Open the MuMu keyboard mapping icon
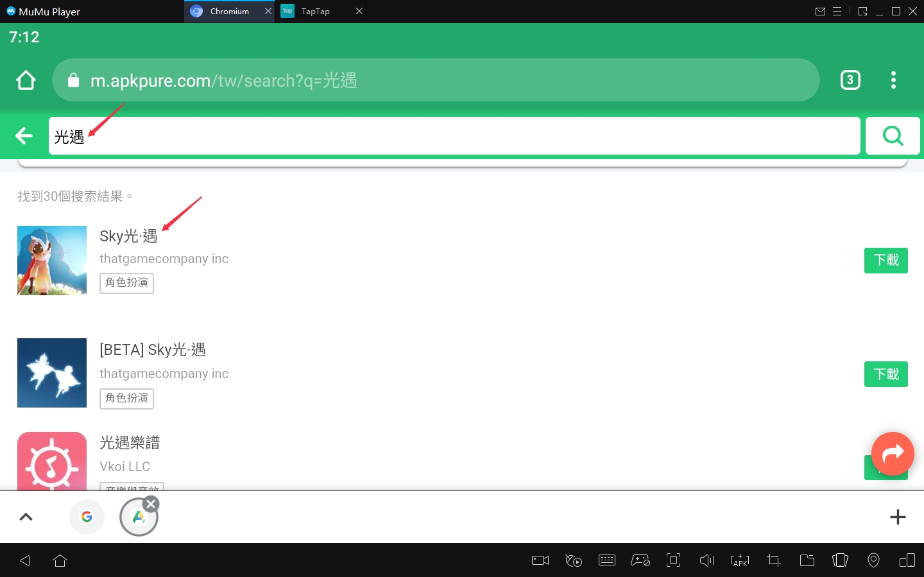 [607, 560]
